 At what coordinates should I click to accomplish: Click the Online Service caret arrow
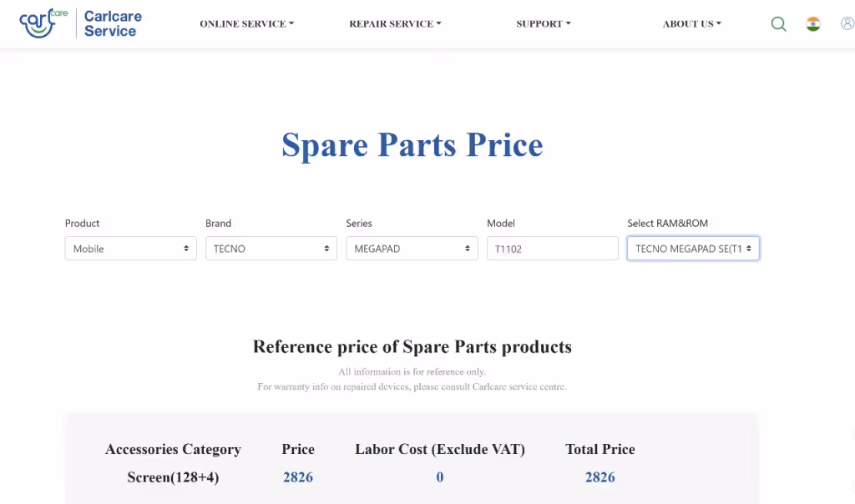[x=291, y=23]
